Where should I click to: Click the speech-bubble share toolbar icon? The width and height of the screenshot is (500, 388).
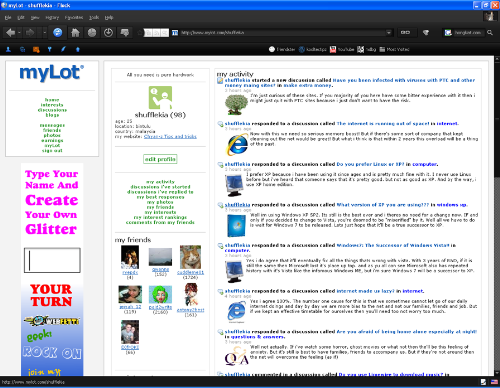pos(125,33)
